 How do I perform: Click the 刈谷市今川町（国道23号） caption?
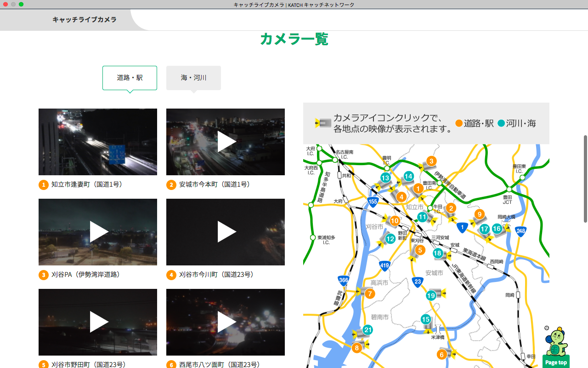217,275
